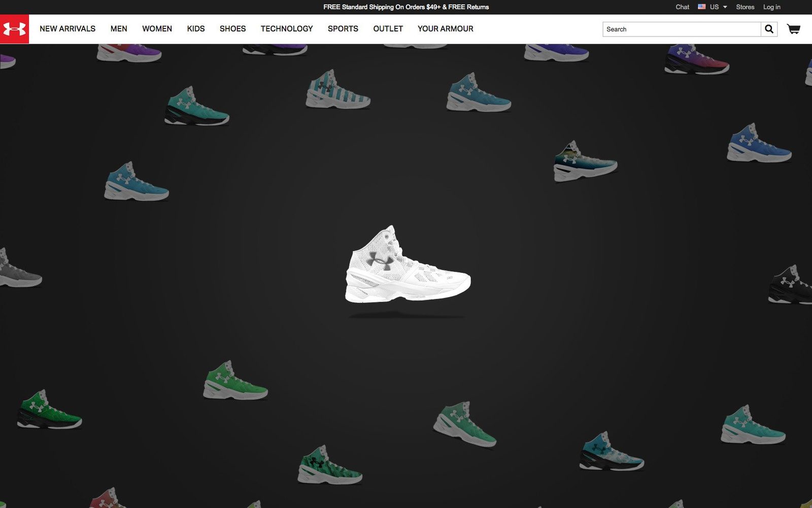812x508 pixels.
Task: Pick the solid royal blue shoe
Action: click(759, 143)
